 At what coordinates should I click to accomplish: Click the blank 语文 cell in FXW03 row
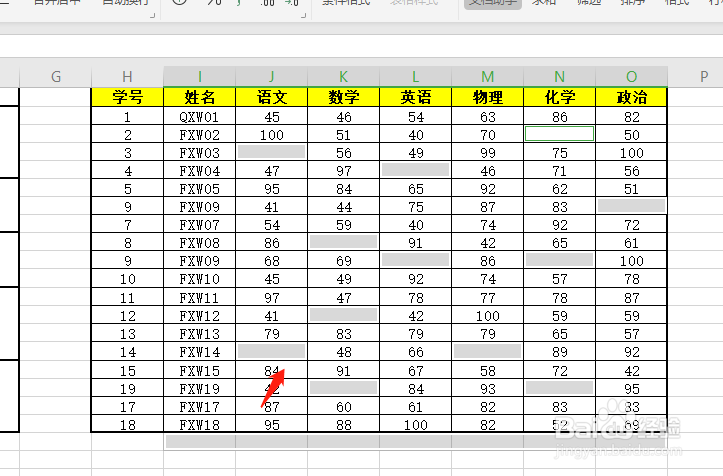tap(272, 153)
